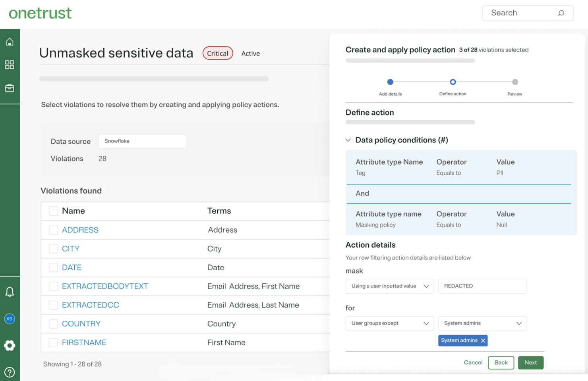Screen dimensions: 588x381
Task: Toggle the select-all checkbox beside Name
Action: [53, 211]
